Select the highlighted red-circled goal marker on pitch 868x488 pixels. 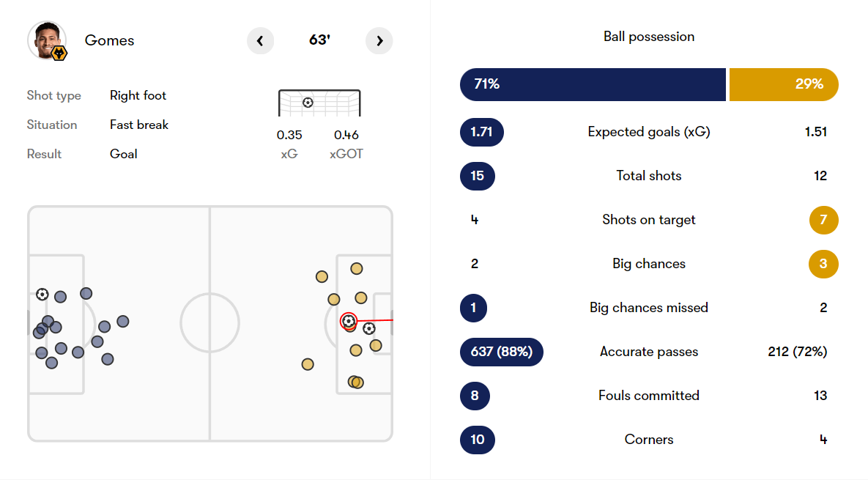pos(348,321)
